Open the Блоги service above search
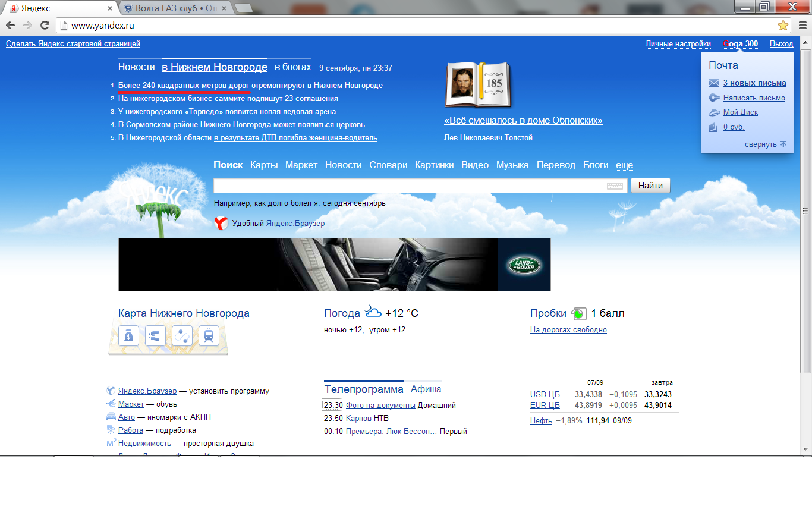The height and width of the screenshot is (528, 812). [596, 165]
